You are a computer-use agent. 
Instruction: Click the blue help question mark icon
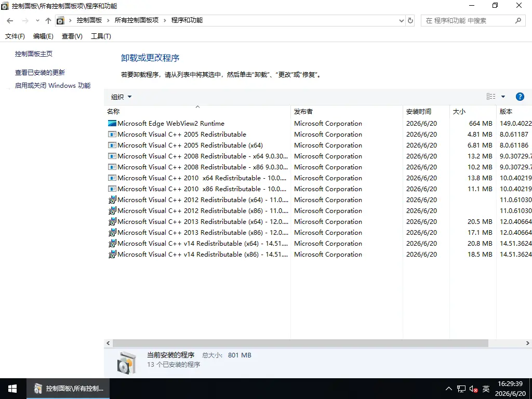520,97
